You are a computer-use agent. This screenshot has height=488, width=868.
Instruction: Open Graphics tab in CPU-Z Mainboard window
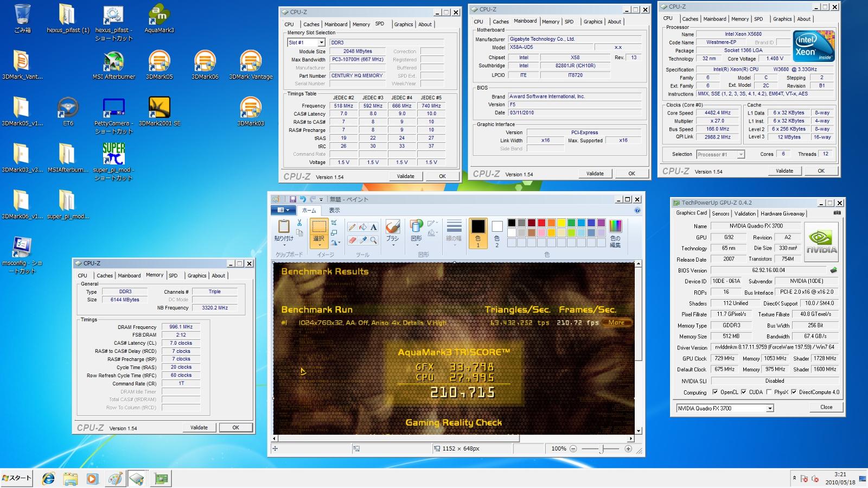point(592,22)
